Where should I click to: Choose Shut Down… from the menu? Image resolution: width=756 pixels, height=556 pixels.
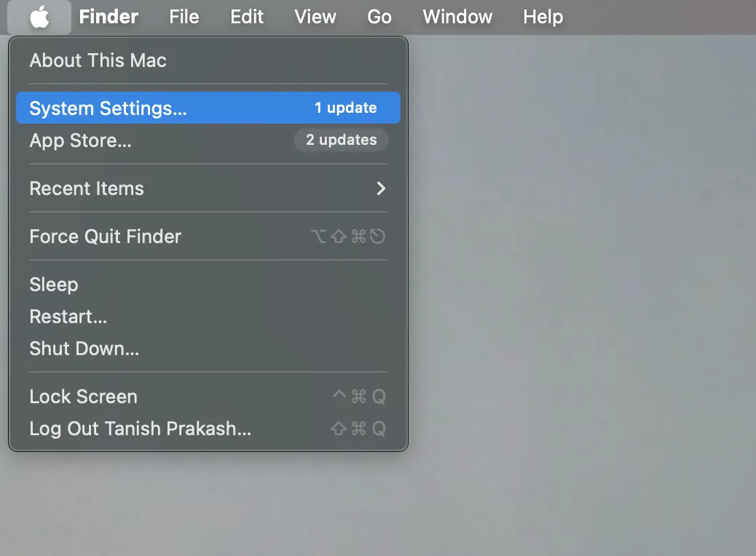pyautogui.click(x=208, y=349)
